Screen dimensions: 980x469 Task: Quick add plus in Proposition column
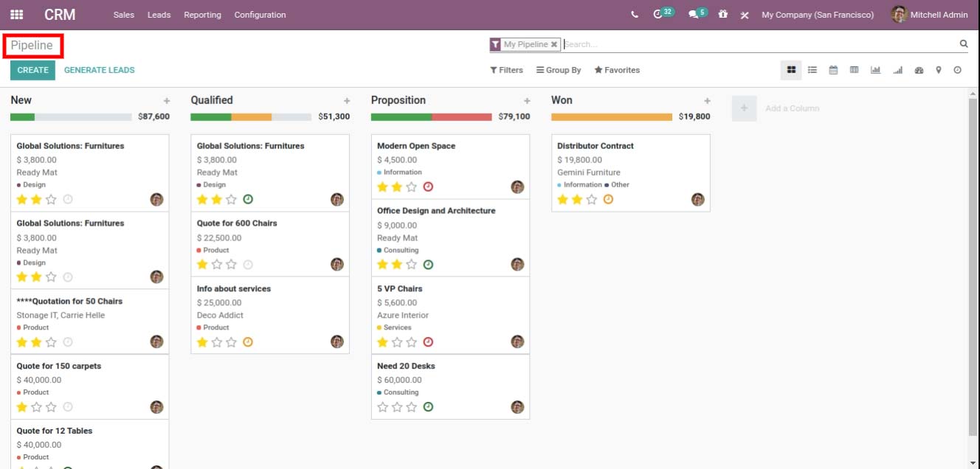click(x=527, y=101)
